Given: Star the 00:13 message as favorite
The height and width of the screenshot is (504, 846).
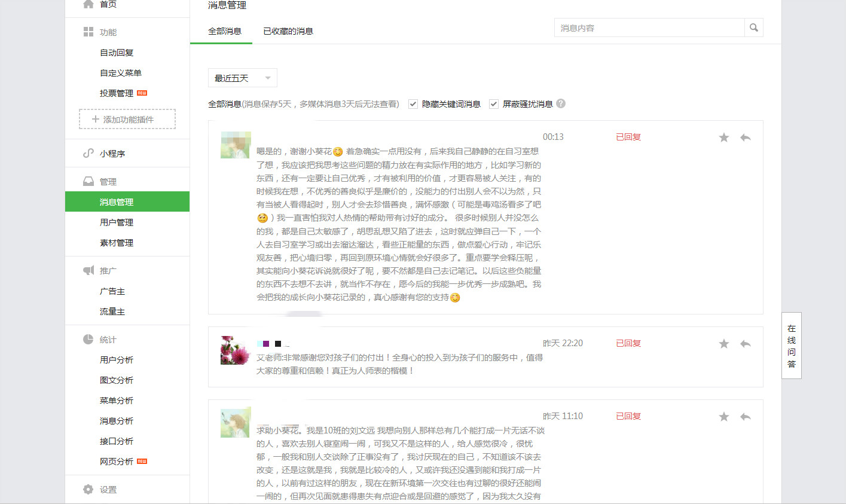Looking at the screenshot, I should [723, 138].
